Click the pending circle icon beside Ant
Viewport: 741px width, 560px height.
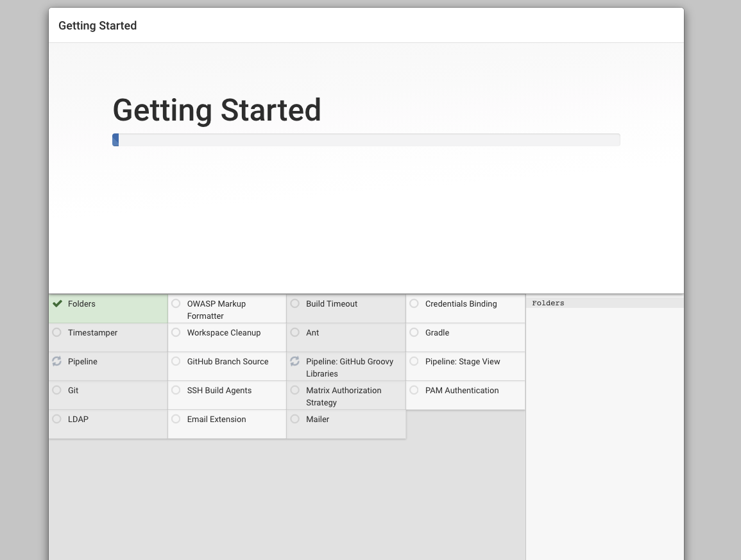tap(295, 332)
